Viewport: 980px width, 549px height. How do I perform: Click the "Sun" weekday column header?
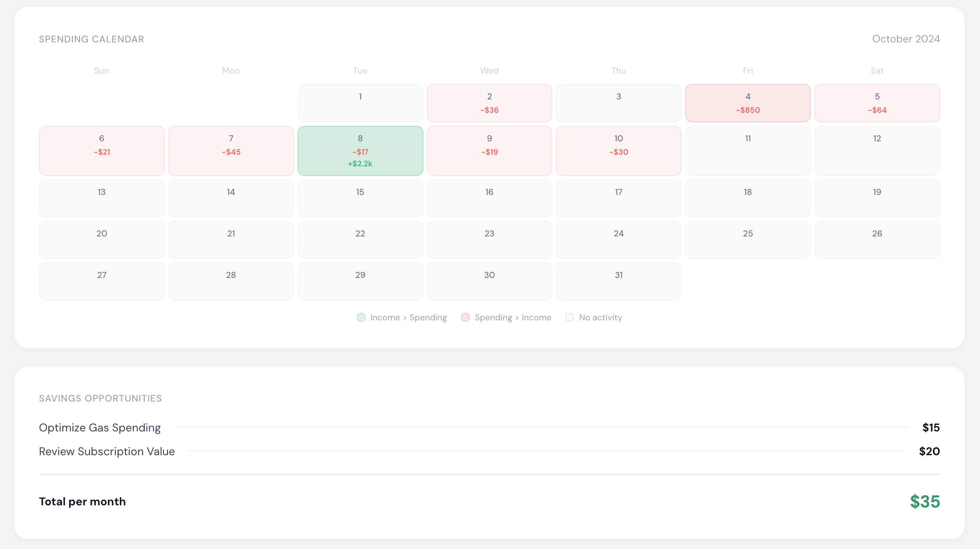click(102, 70)
